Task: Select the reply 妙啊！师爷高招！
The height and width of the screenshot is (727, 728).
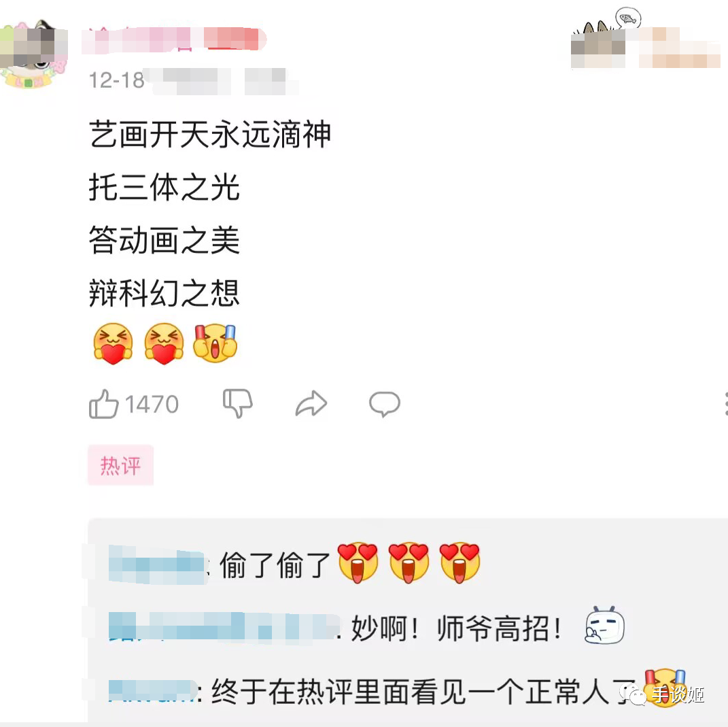Action: click(456, 628)
